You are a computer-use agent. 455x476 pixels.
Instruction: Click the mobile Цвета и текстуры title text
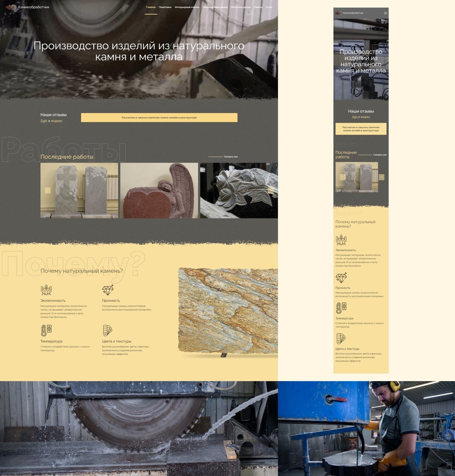coord(347,349)
